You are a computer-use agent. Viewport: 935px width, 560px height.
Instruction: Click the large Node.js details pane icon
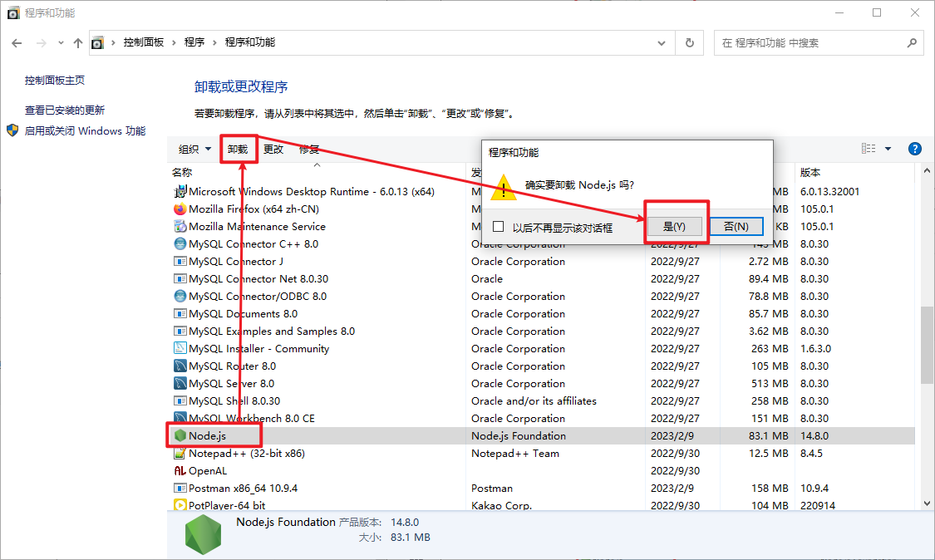pyautogui.click(x=204, y=535)
